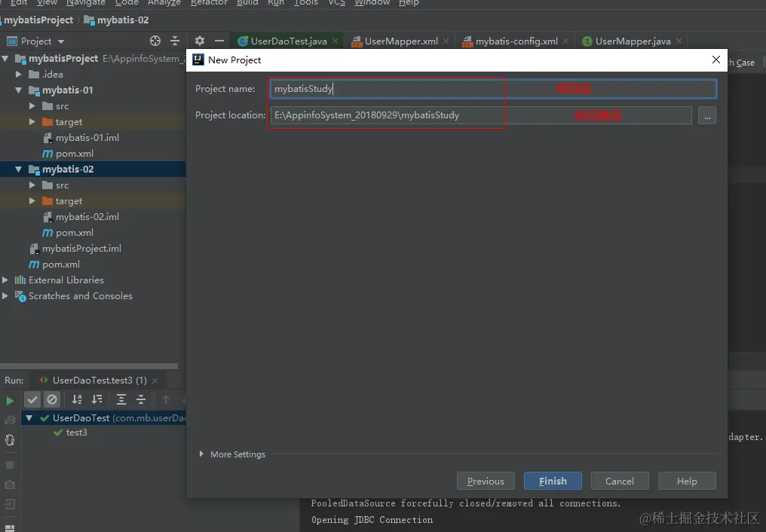
Task: Open Project panel settings gear
Action: (x=199, y=41)
